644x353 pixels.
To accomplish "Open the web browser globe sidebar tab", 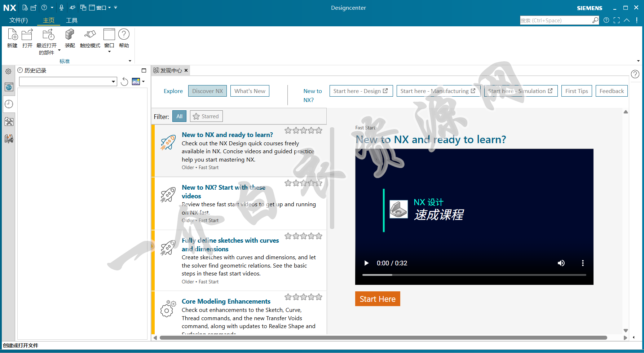I will coord(9,87).
